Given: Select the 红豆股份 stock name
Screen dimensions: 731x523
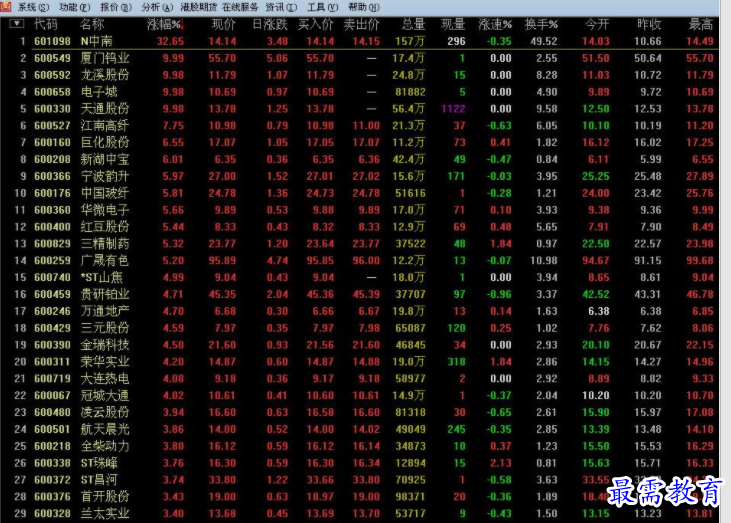Looking at the screenshot, I should (x=105, y=227).
